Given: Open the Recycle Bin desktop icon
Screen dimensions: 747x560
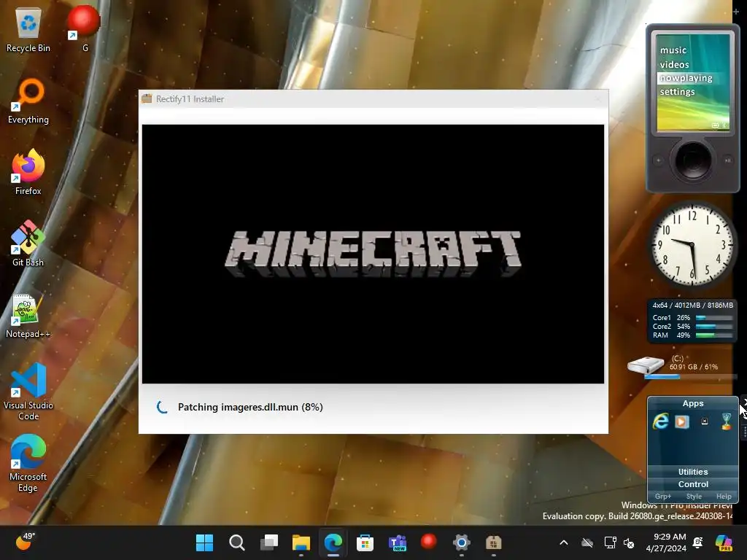Looking at the screenshot, I should pyautogui.click(x=28, y=28).
